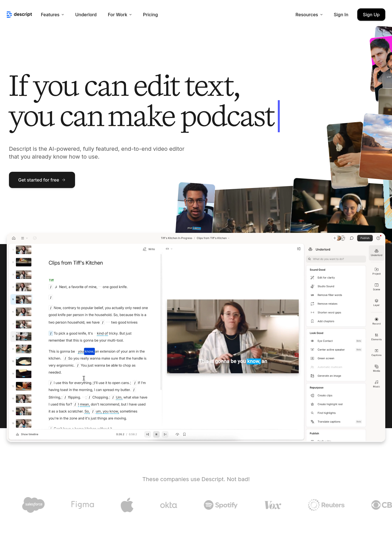This screenshot has width=392, height=538.
Task: Open the Project sidebar panel
Action: [376, 271]
